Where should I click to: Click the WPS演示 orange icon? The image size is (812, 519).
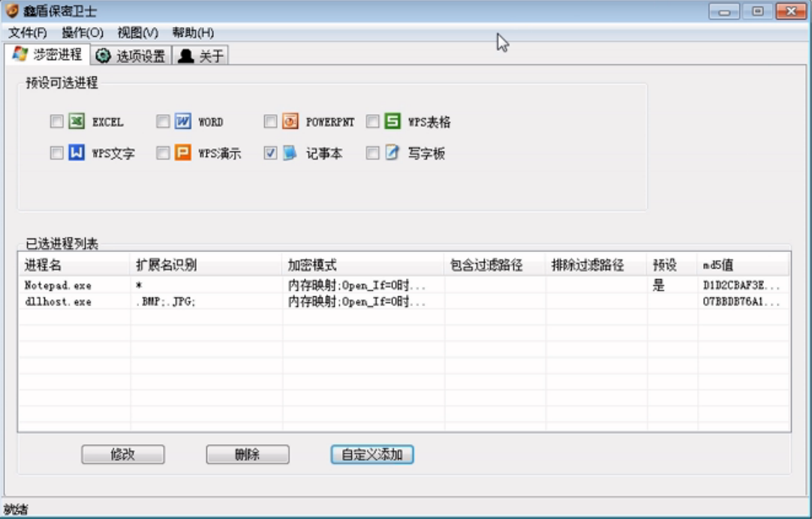coord(183,153)
